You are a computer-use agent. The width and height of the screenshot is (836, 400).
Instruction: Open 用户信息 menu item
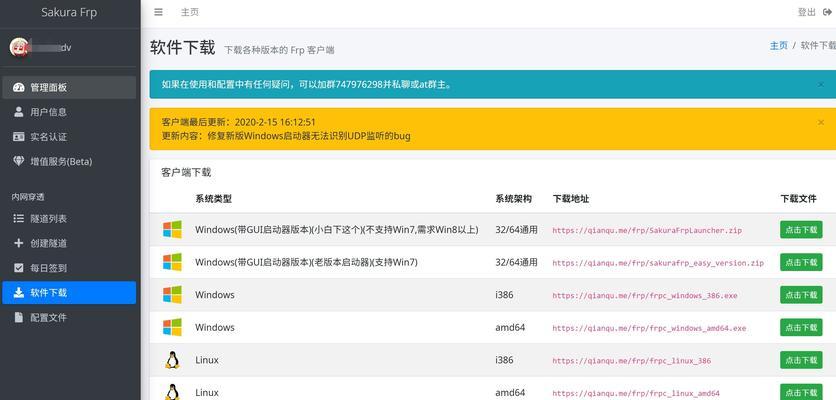coord(69,112)
